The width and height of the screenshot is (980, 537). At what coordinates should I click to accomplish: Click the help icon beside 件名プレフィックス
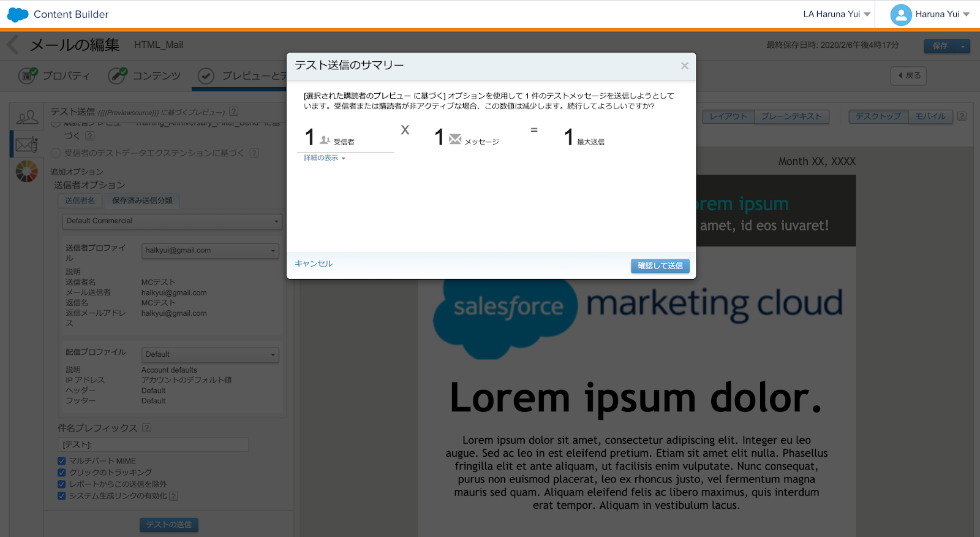tap(147, 428)
